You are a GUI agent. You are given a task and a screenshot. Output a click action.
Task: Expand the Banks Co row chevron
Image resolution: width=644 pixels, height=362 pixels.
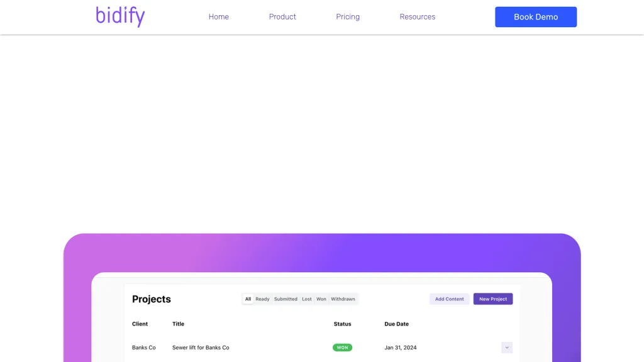click(x=507, y=348)
